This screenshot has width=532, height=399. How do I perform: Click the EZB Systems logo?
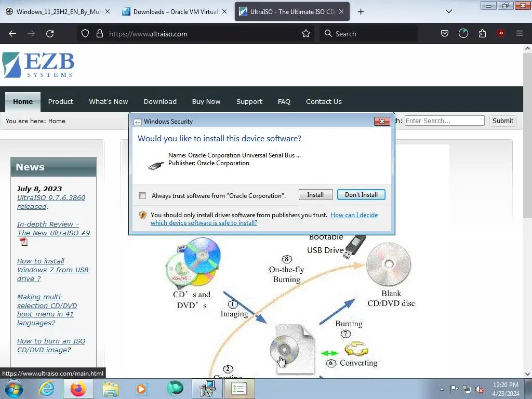click(38, 65)
